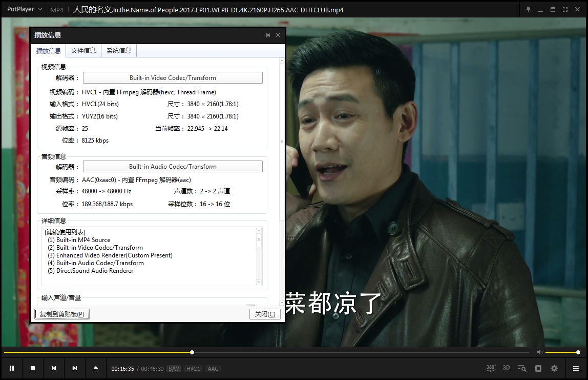Click the 48000 -> 48000 Hz sample rate

107,191
